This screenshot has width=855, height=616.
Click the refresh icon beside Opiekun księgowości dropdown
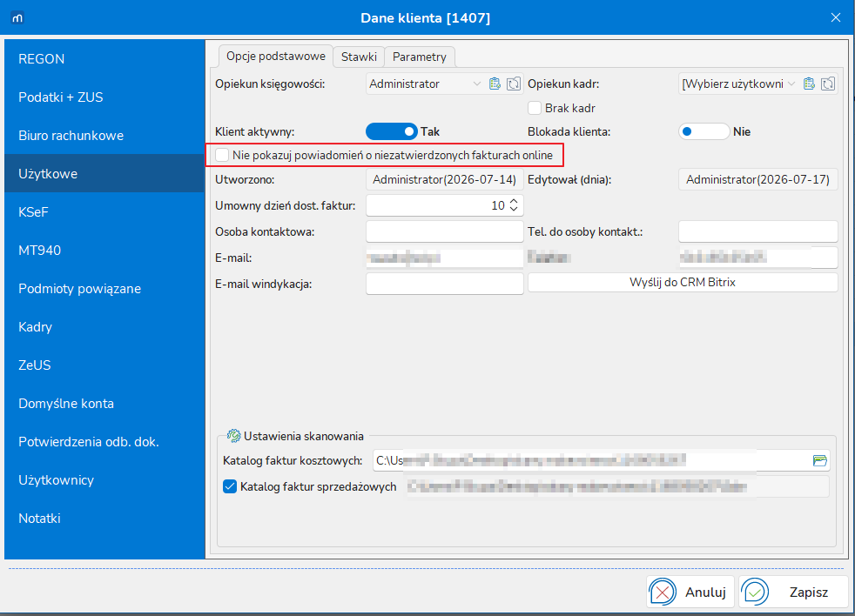[x=514, y=84]
